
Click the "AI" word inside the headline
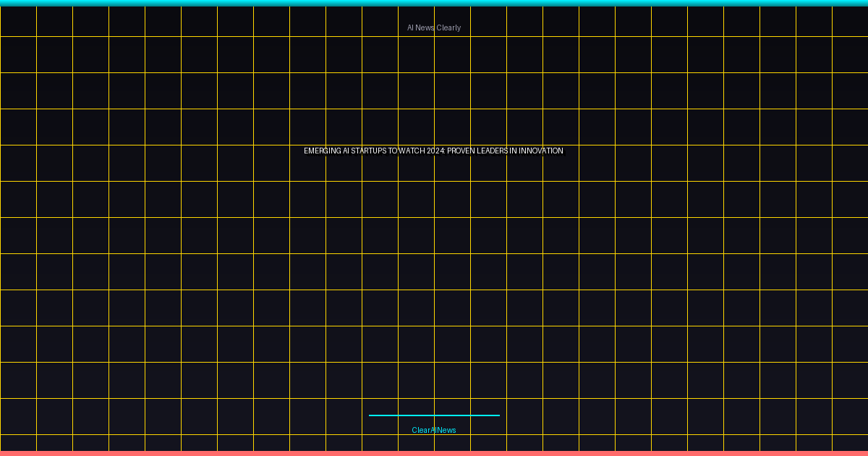click(x=346, y=151)
